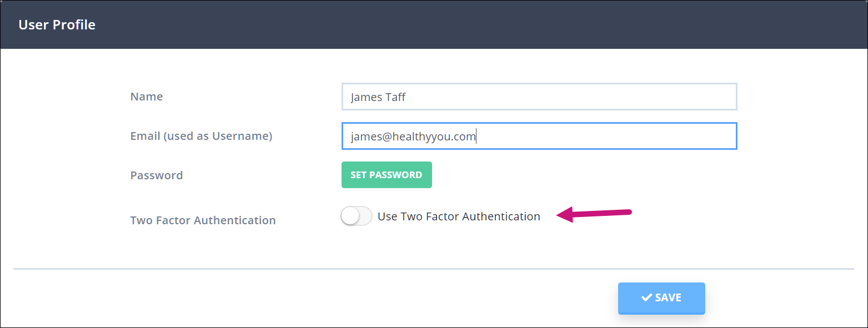
Task: Click the empty right end of Name field
Action: (694, 97)
